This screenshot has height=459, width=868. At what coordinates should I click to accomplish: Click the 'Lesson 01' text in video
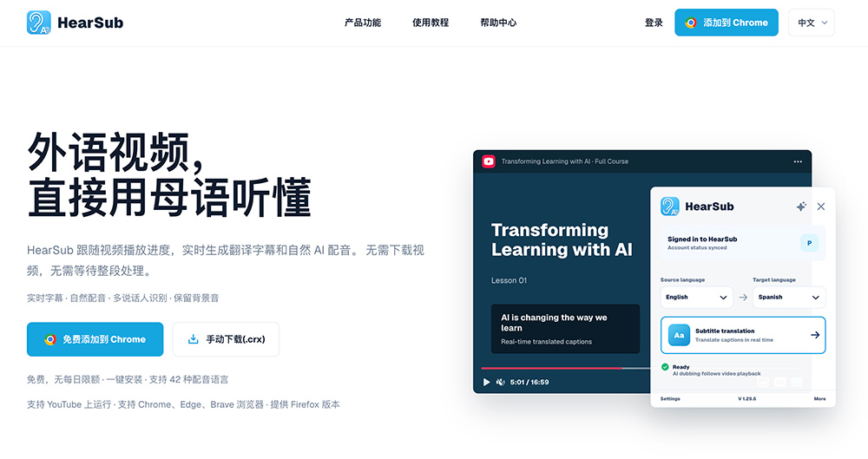click(509, 281)
